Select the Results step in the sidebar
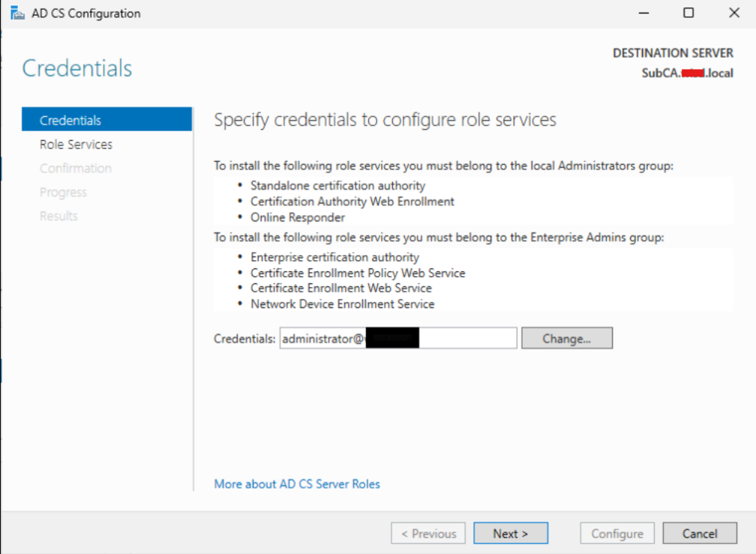Viewport: 756px width, 554px height. point(58,217)
